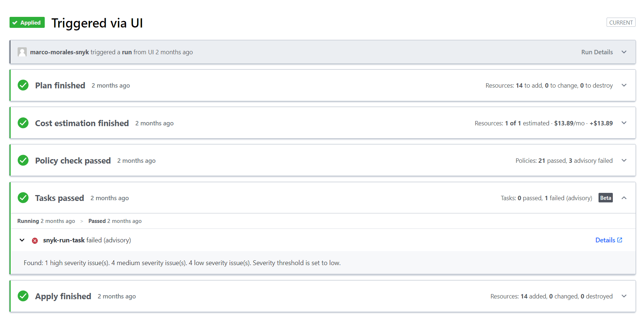Click the green check icon for Cost estimation finished

(x=23, y=123)
